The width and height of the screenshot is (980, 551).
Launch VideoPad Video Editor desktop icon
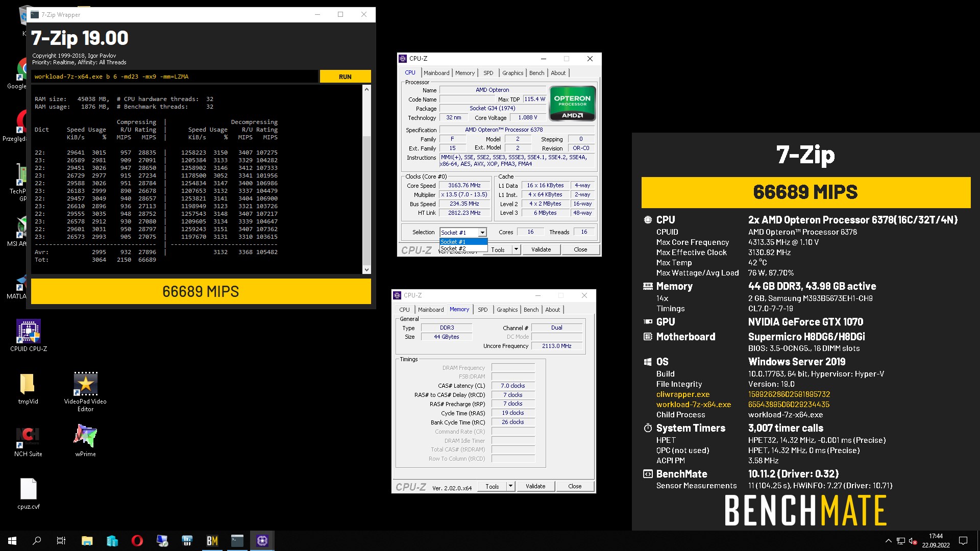pyautogui.click(x=85, y=391)
